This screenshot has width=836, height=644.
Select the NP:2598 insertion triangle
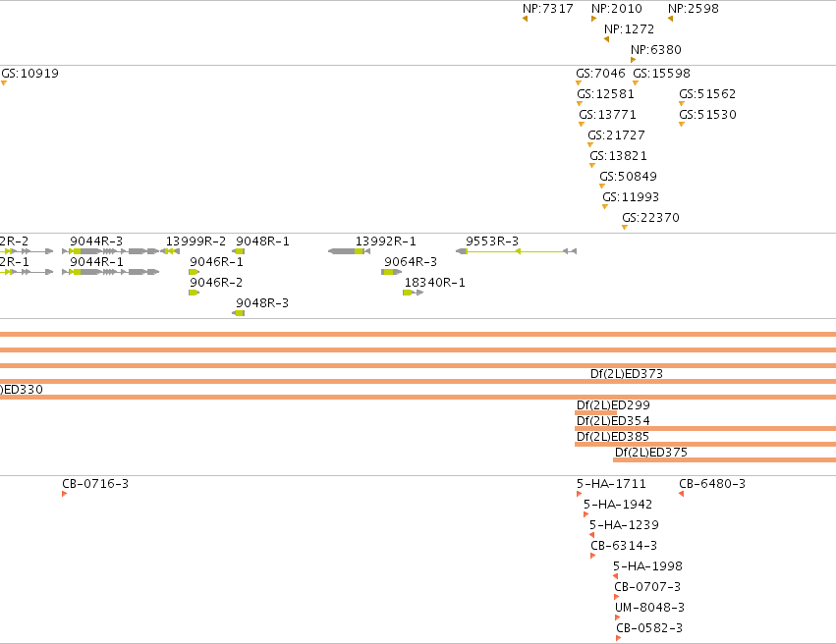(x=670, y=19)
